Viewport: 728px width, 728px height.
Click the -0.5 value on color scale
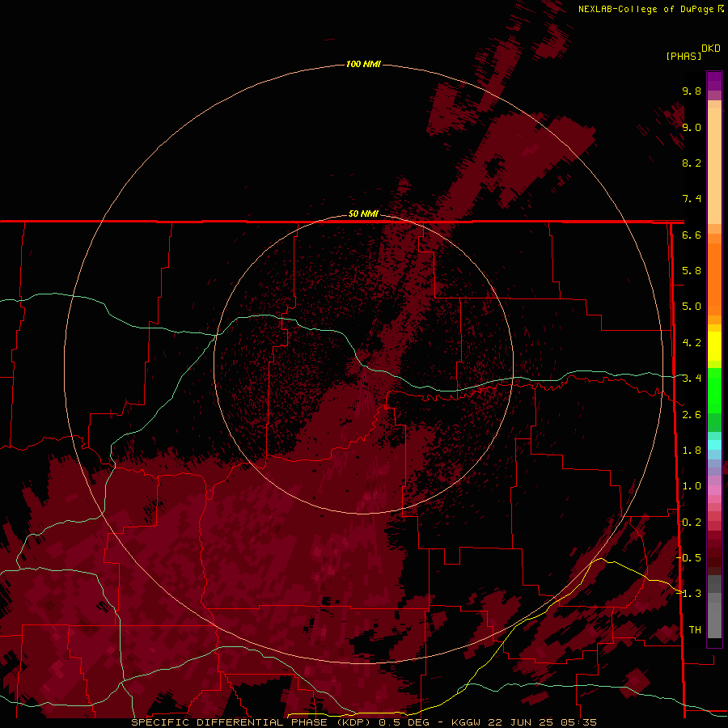(689, 558)
